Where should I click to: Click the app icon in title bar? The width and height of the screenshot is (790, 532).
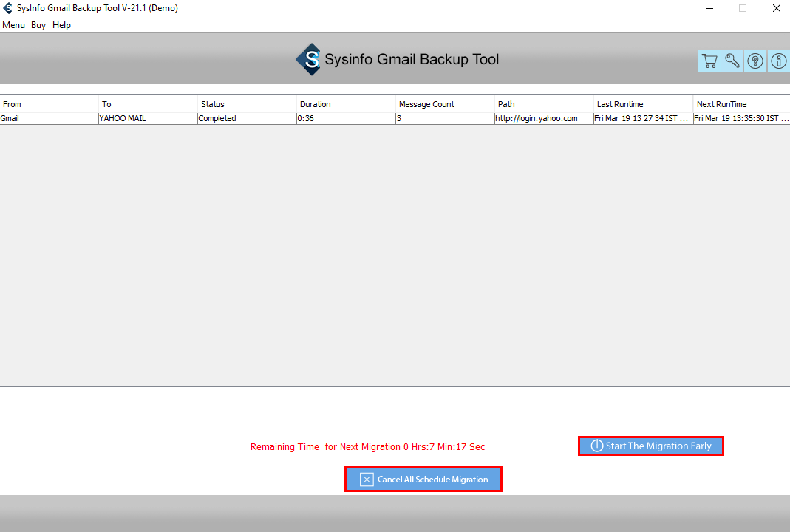(x=7, y=8)
